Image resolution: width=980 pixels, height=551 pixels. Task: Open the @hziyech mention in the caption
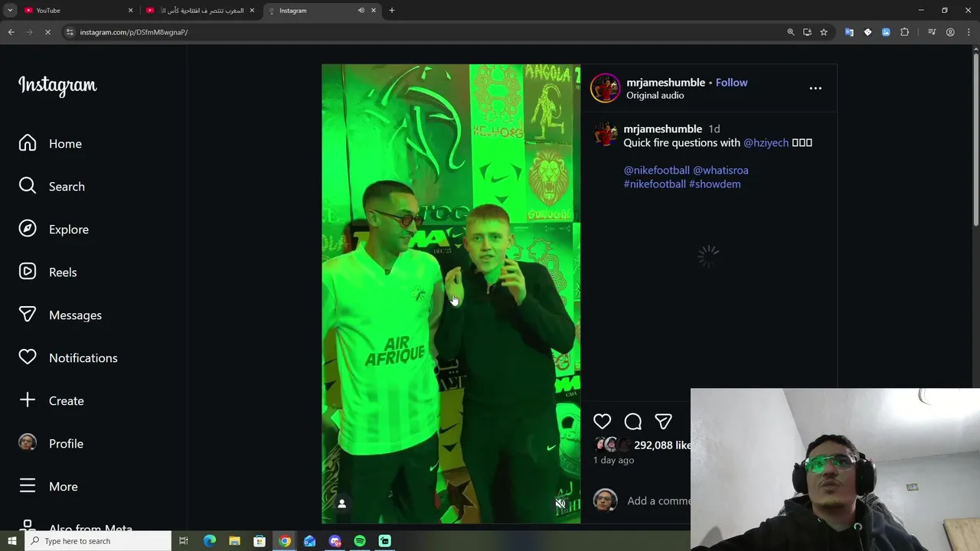[x=766, y=143]
